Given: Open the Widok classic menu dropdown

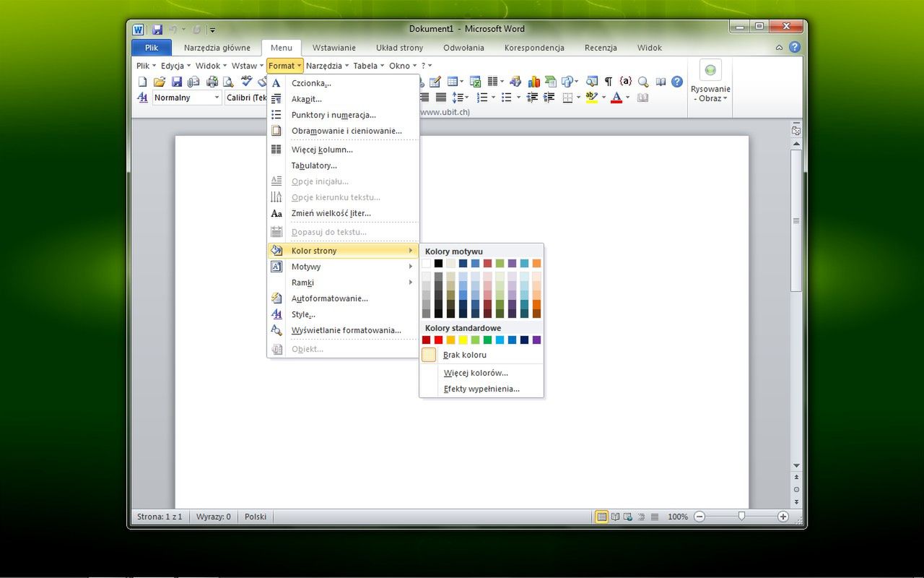Looking at the screenshot, I should click(x=211, y=66).
